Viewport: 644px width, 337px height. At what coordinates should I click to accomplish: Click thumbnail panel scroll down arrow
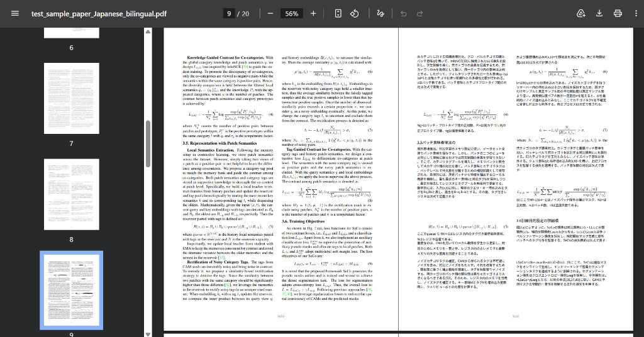(x=148, y=334)
